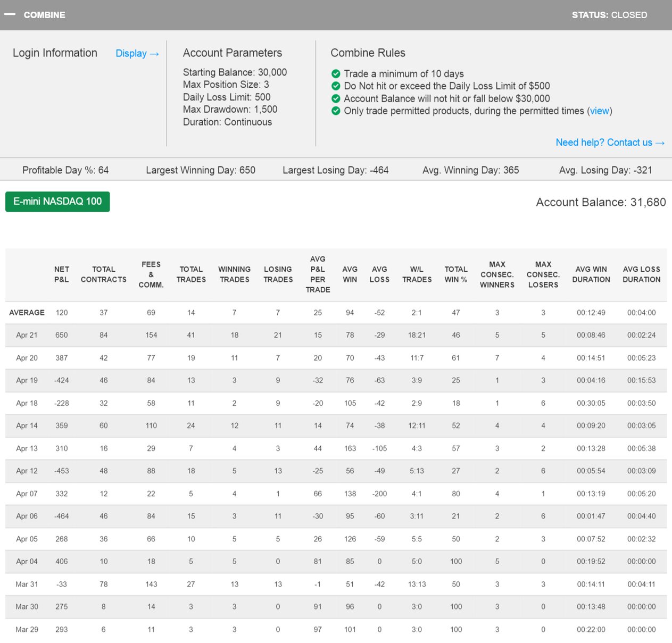The width and height of the screenshot is (672, 643).
Task: Sort by NET P&L column header
Action: point(62,274)
